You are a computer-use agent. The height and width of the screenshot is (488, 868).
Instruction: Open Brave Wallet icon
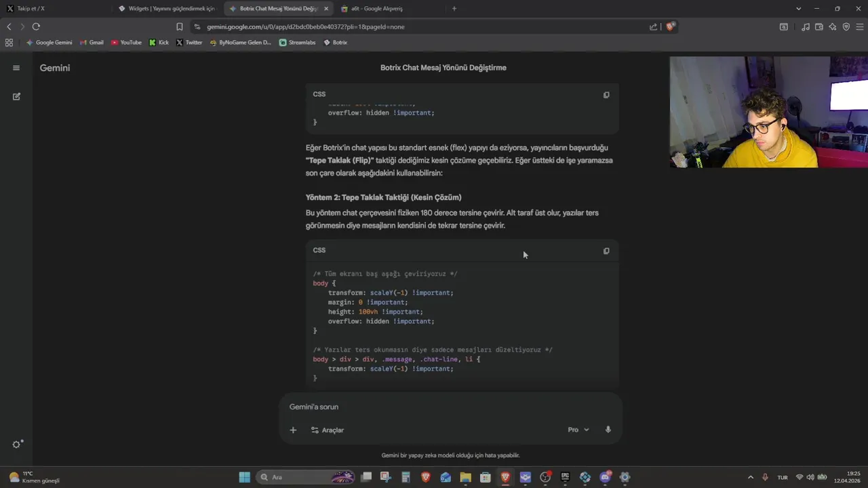[x=818, y=26]
